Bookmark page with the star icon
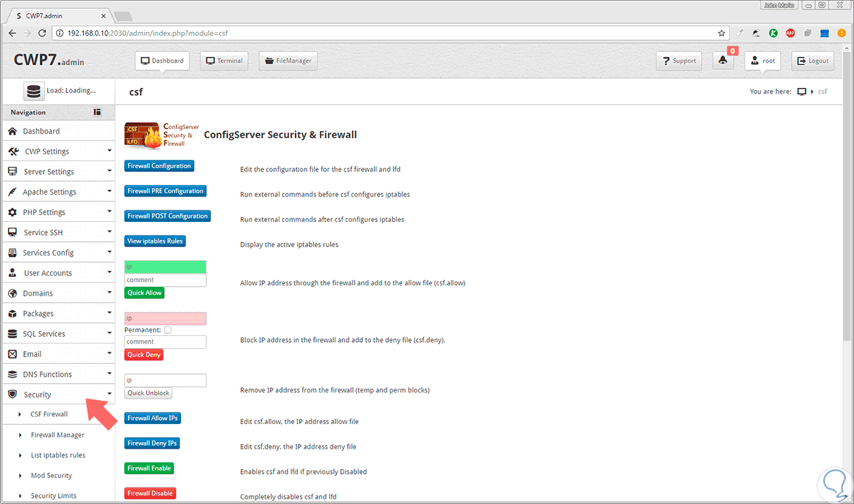 pos(721,33)
